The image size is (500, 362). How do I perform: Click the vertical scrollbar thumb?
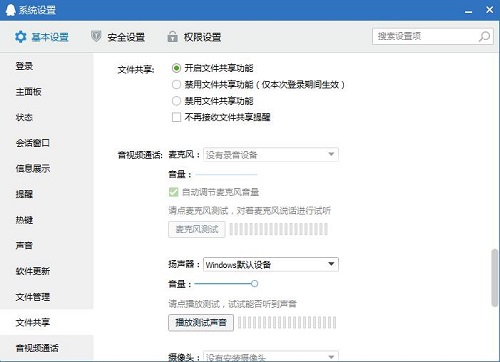click(495, 277)
